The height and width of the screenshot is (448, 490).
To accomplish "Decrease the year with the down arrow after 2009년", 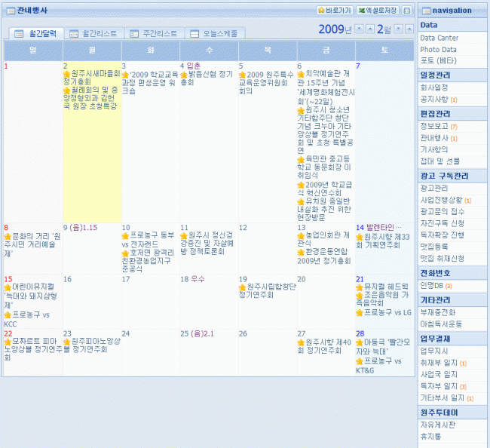I will (x=359, y=29).
